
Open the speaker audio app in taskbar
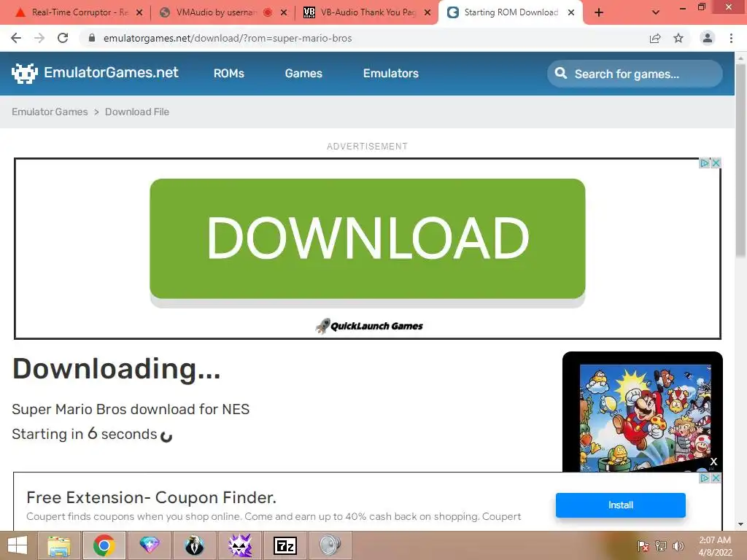330,545
